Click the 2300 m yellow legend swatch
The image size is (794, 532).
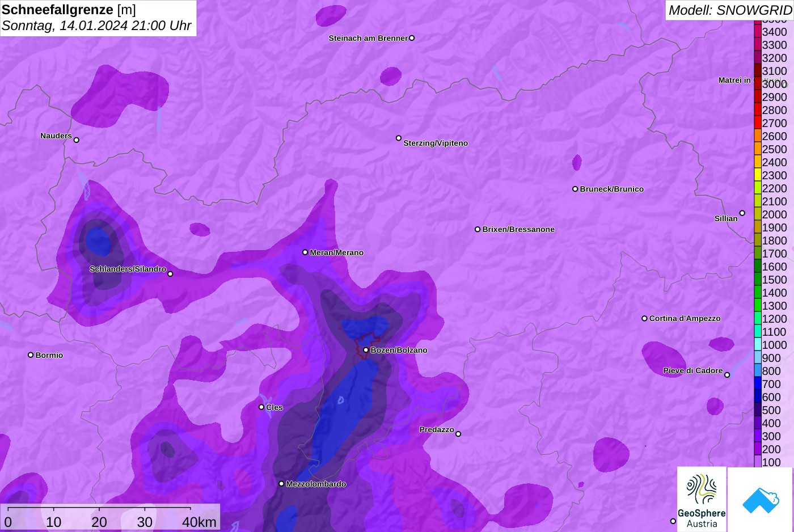tap(758, 175)
